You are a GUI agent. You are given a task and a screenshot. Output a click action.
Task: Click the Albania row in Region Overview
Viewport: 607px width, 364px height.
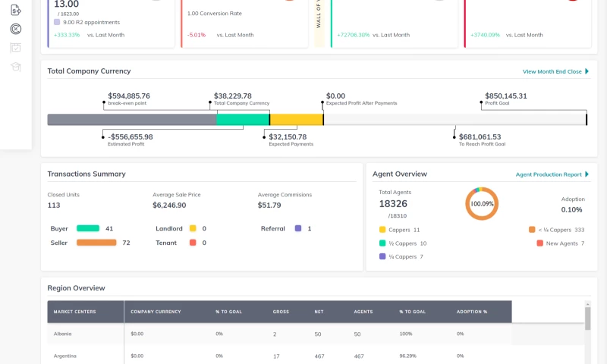point(63,334)
